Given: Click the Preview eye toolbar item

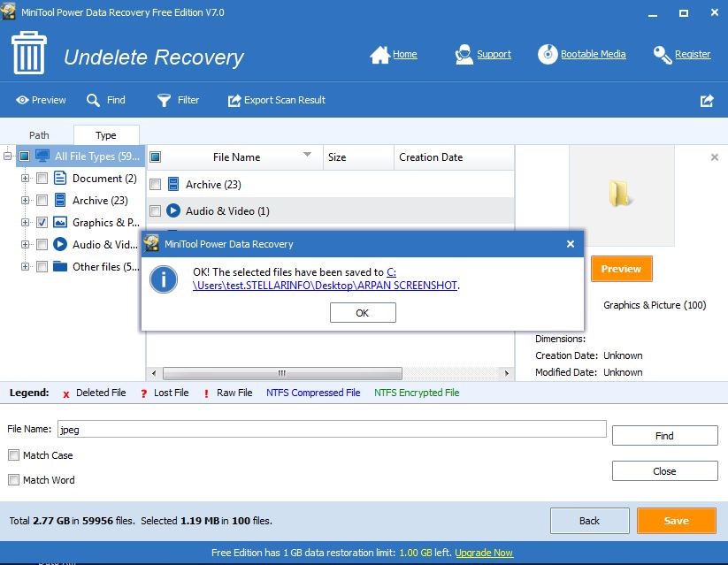Looking at the screenshot, I should 41,100.
